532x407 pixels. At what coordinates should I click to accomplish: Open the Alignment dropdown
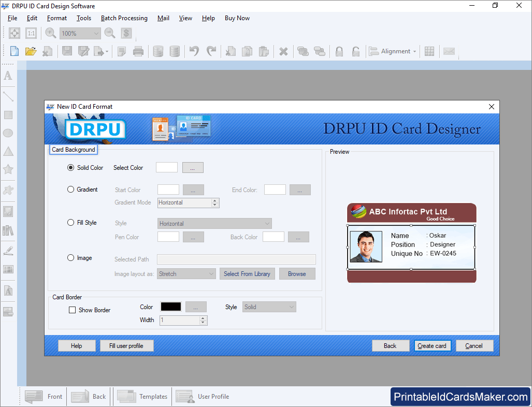(x=393, y=51)
